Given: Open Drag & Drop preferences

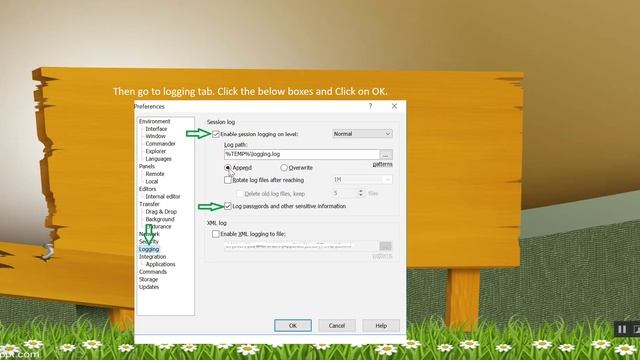Looking at the screenshot, I should click(161, 211).
